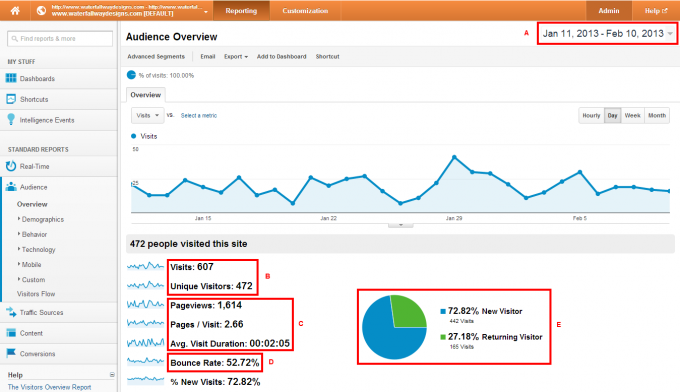The height and width of the screenshot is (392, 680).
Task: Click the Shortcut button
Action: pyautogui.click(x=327, y=56)
